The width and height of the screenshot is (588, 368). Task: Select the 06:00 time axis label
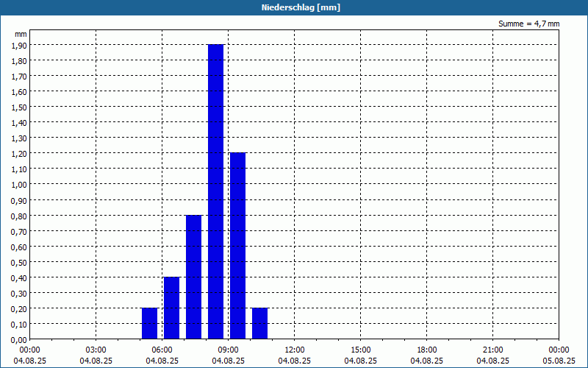pos(162,350)
